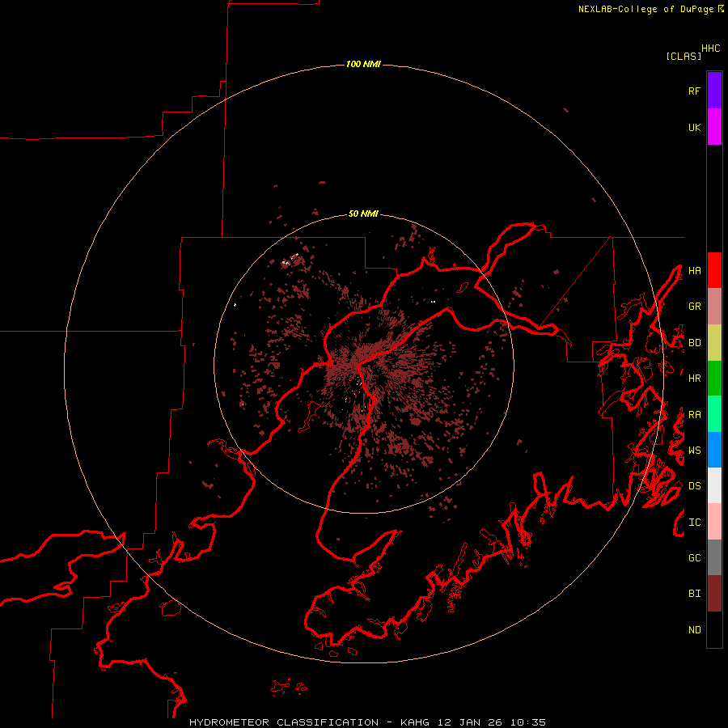Viewport: 728px width, 728px height.
Task: Pick the HR green legend swatch
Action: (714, 379)
